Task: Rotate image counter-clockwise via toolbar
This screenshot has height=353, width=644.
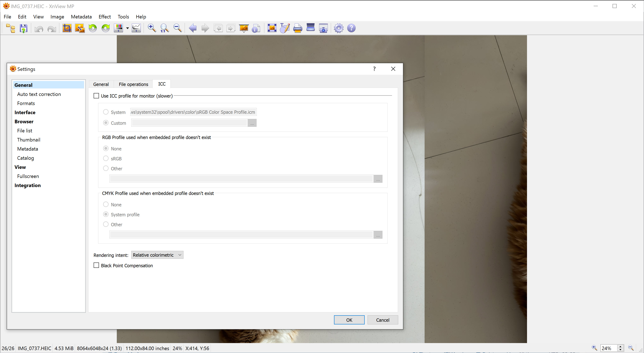Action: pos(93,28)
